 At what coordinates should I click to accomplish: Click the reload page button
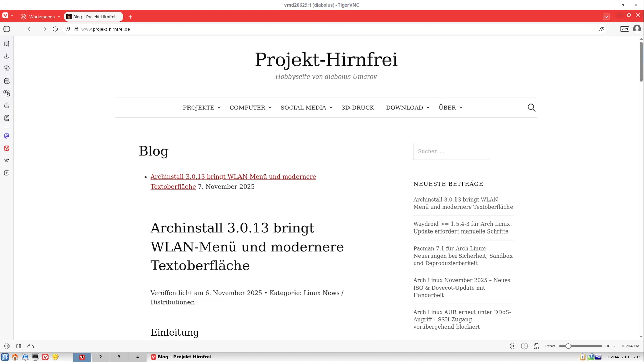(x=55, y=29)
